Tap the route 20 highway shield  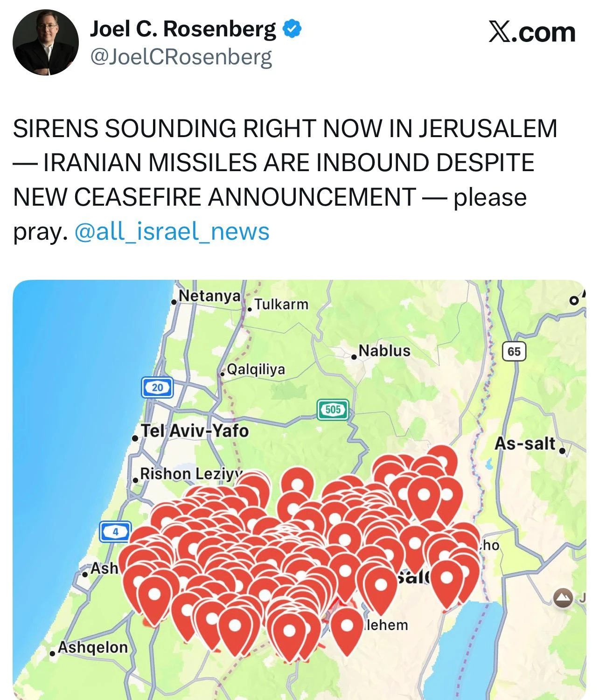coord(157,388)
